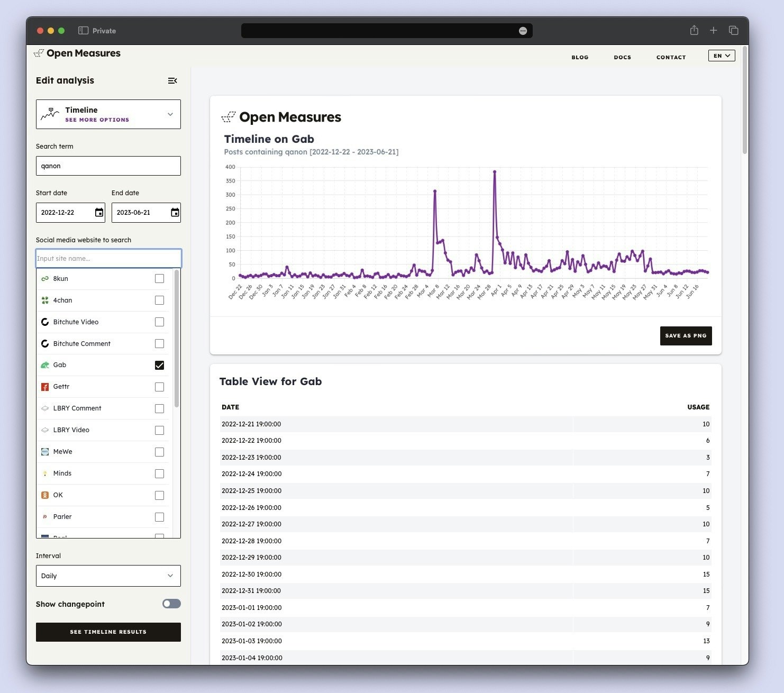The image size is (784, 693).
Task: Check the Bitchute Comment checkbox
Action: pos(159,344)
